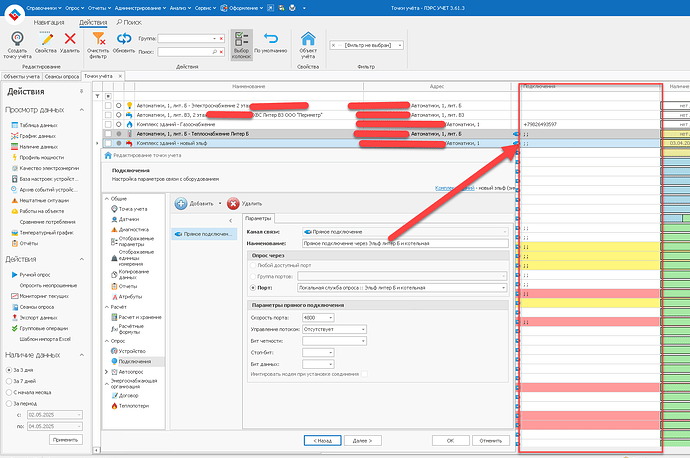
Task: Tick checkbox for Электроснабжение 2 эта row
Action: [x=108, y=106]
